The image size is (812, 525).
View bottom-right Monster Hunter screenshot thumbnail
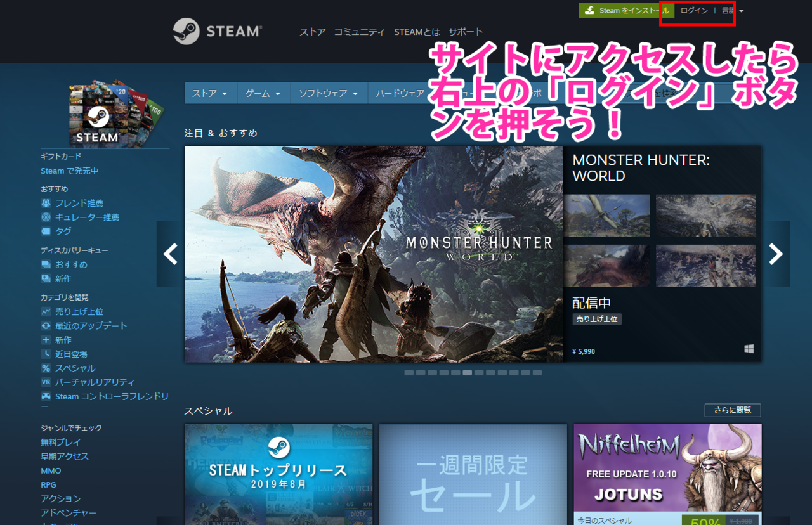point(705,266)
